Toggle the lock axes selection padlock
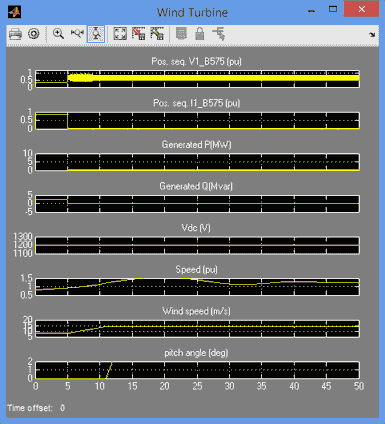 [x=200, y=34]
